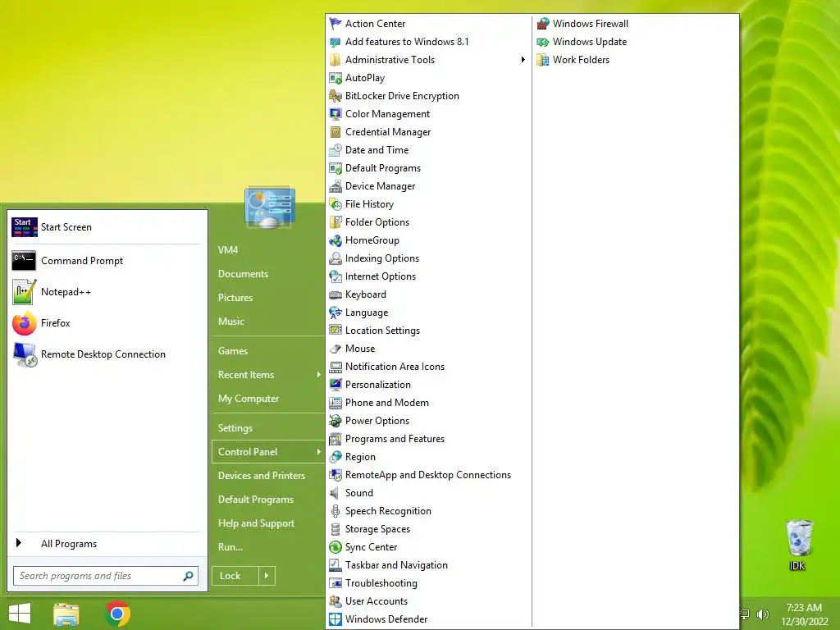The width and height of the screenshot is (840, 630).
Task: Click the Power Options icon
Action: 336,421
